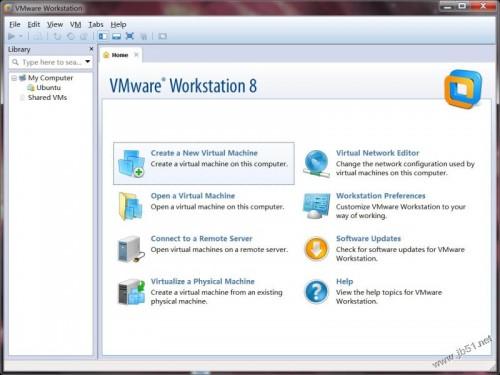Open the Edit menu
The height and width of the screenshot is (375, 500).
pyautogui.click(x=34, y=25)
